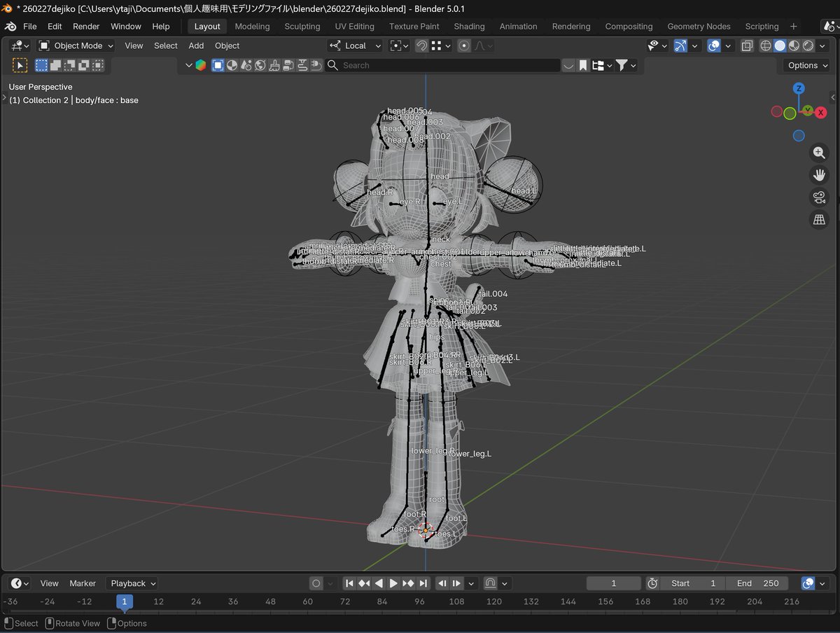Jump to next keyframe

408,583
